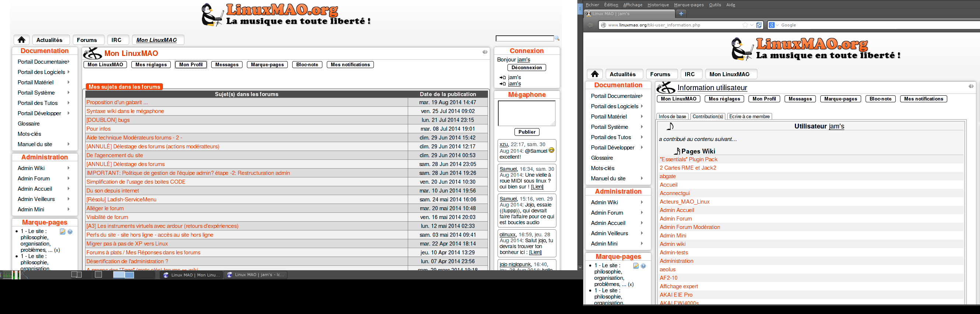This screenshot has height=314, width=980.
Task: Open the Historique menu
Action: pos(658,5)
